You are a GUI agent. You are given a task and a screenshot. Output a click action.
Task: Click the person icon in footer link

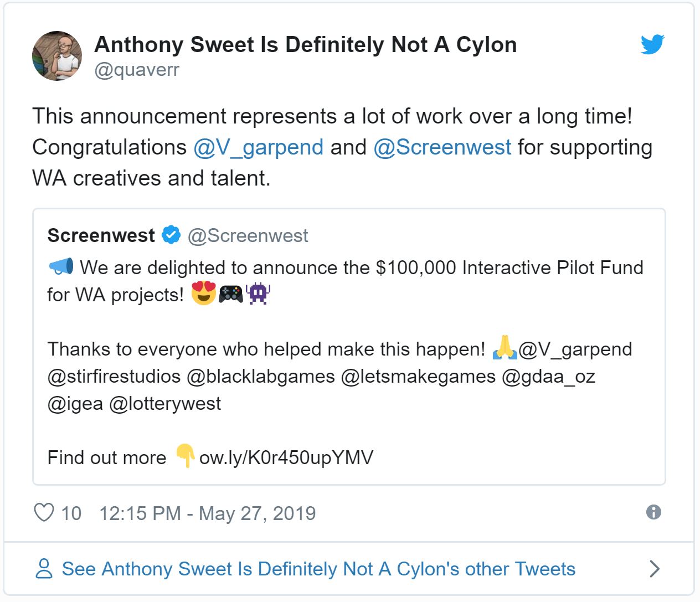[x=44, y=569]
